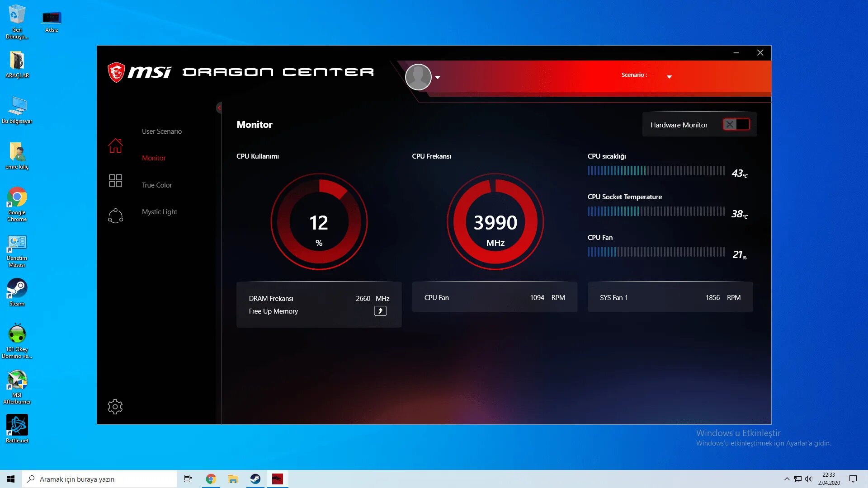Show hidden system tray icons
Screen dimensions: 868x488
click(x=787, y=479)
